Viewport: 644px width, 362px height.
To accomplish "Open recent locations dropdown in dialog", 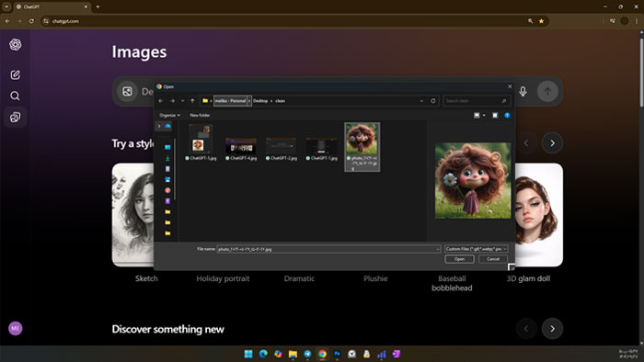I will [182, 101].
